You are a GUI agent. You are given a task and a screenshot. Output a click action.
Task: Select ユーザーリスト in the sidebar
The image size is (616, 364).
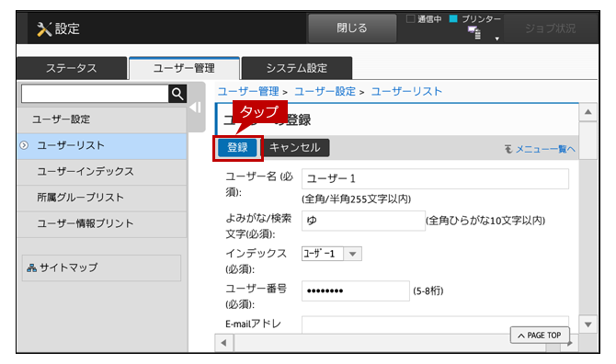[x=101, y=145]
